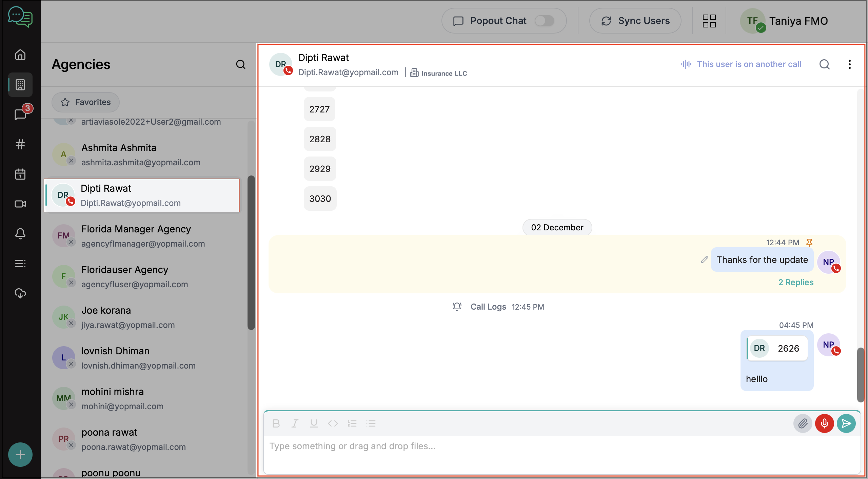Open chats icon with 3 badge
Image resolution: width=868 pixels, height=479 pixels.
coord(20,114)
